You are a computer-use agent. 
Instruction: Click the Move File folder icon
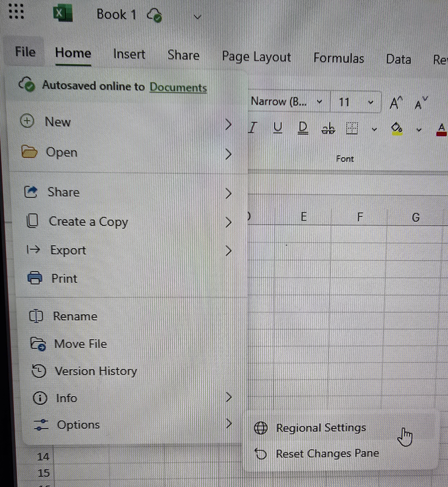[x=38, y=344]
